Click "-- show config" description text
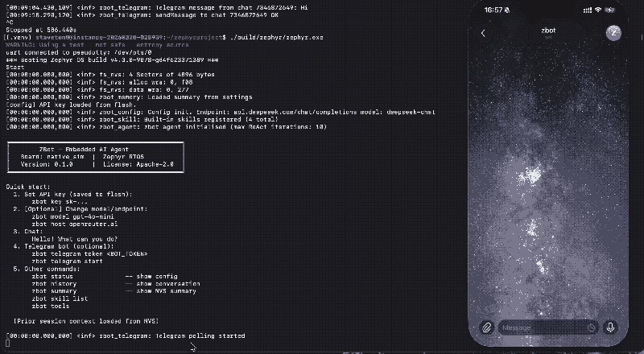Viewport: 644px width, 354px height. (151, 277)
